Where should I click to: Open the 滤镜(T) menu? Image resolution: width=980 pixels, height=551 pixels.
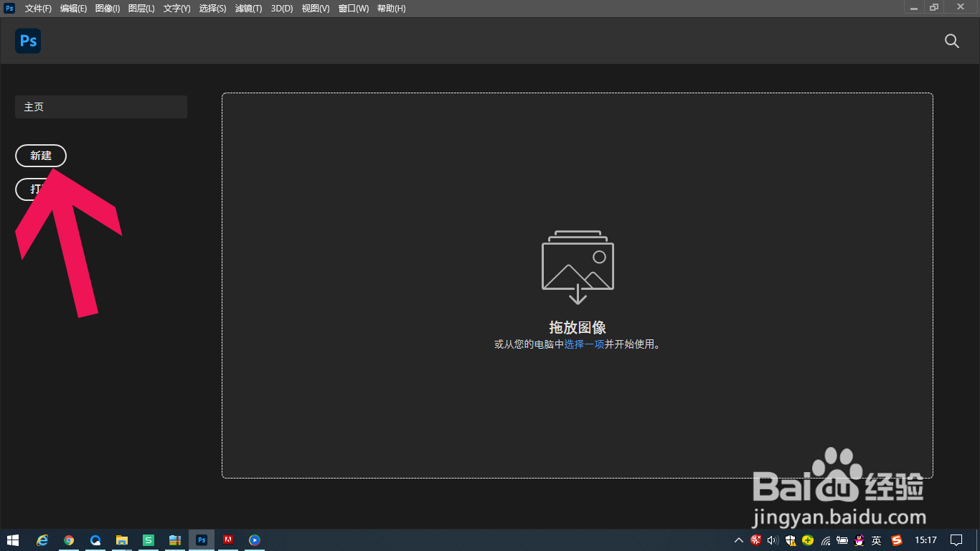click(x=248, y=9)
